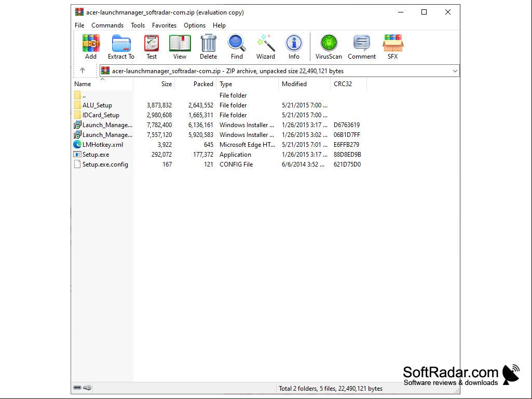This screenshot has width=532, height=399.
Task: Click the LMHotkey.xml Edge icon
Action: (77, 144)
